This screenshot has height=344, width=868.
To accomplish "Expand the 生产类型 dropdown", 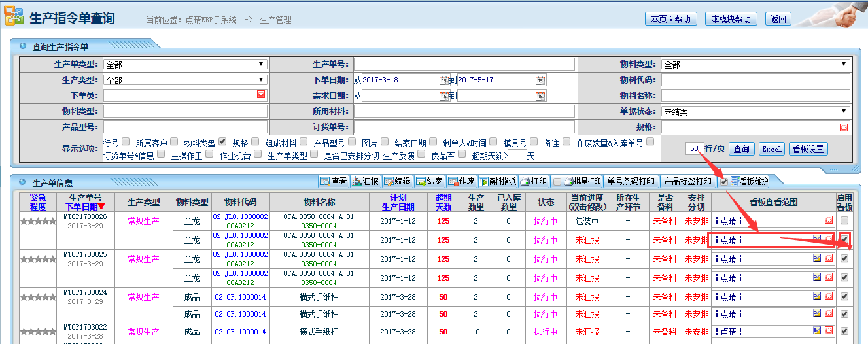I will [186, 80].
